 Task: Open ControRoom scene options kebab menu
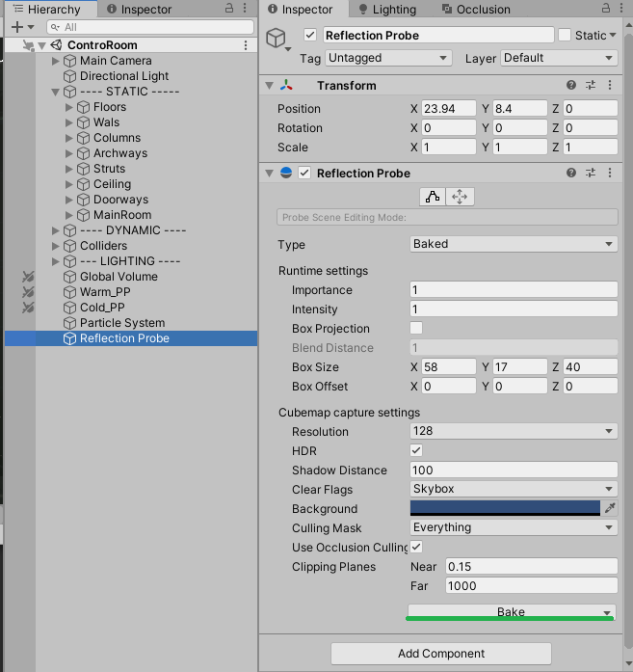[x=246, y=45]
